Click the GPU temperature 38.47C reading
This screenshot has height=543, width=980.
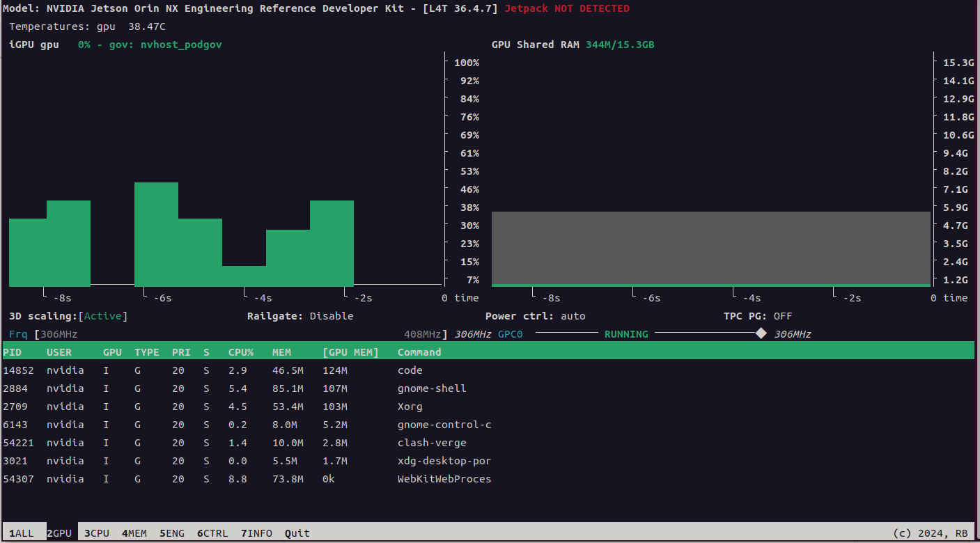coord(147,26)
